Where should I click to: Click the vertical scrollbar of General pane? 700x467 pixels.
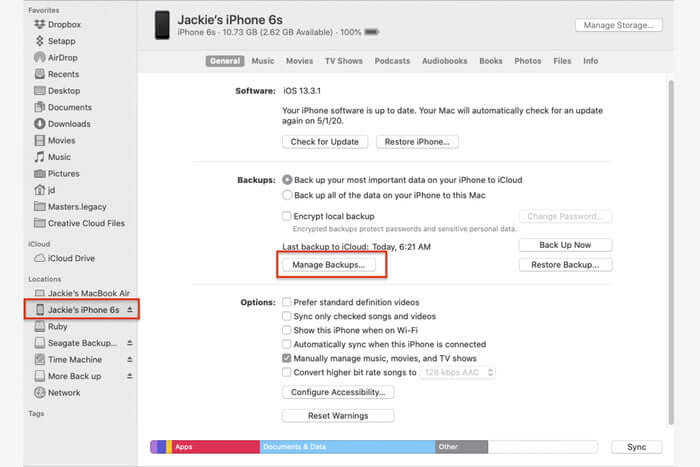point(671,252)
